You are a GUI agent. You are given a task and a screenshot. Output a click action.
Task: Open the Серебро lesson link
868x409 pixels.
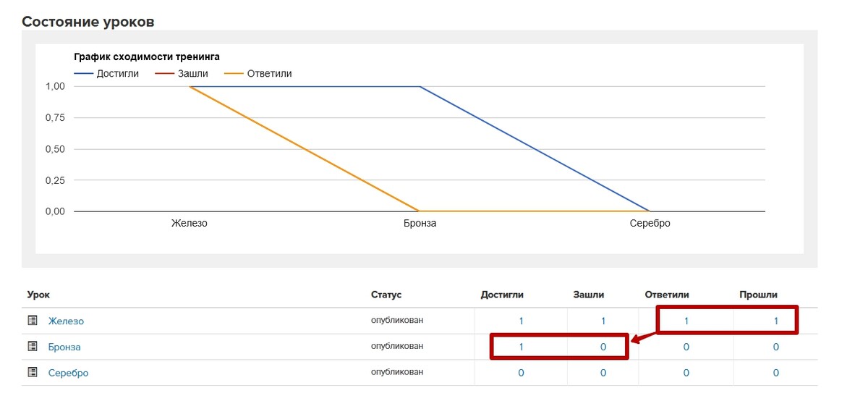pyautogui.click(x=69, y=373)
